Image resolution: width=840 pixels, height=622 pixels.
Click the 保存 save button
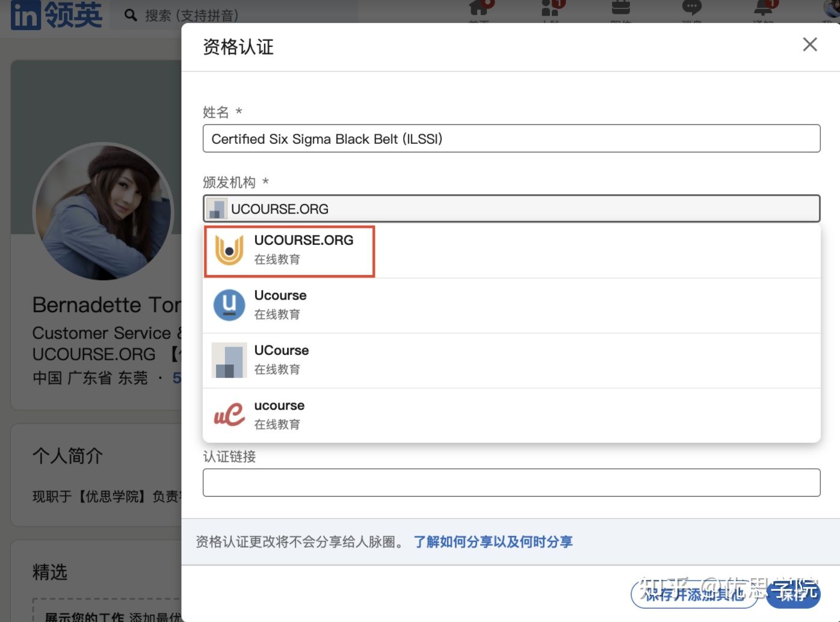[794, 594]
